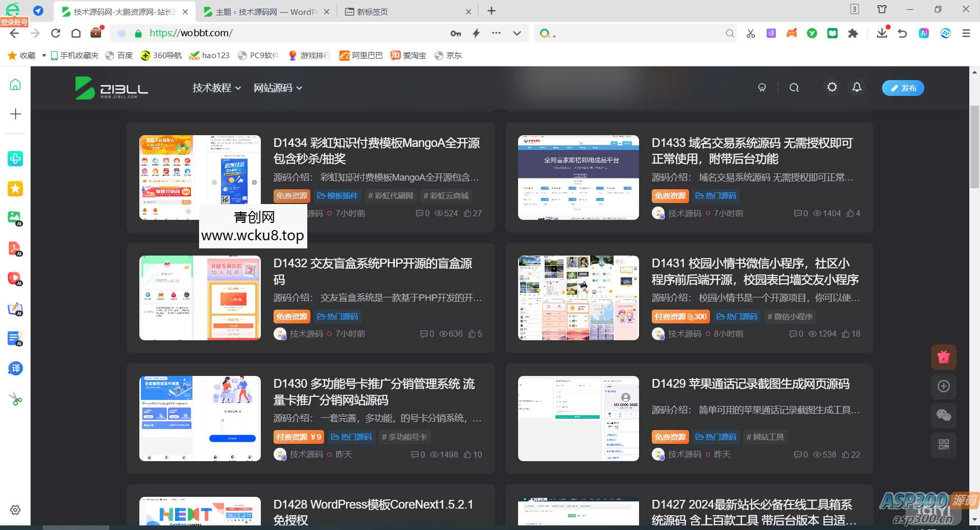Select the scissors screenshot tool in the browser sidebar
This screenshot has width=980, height=530.
[x=15, y=398]
